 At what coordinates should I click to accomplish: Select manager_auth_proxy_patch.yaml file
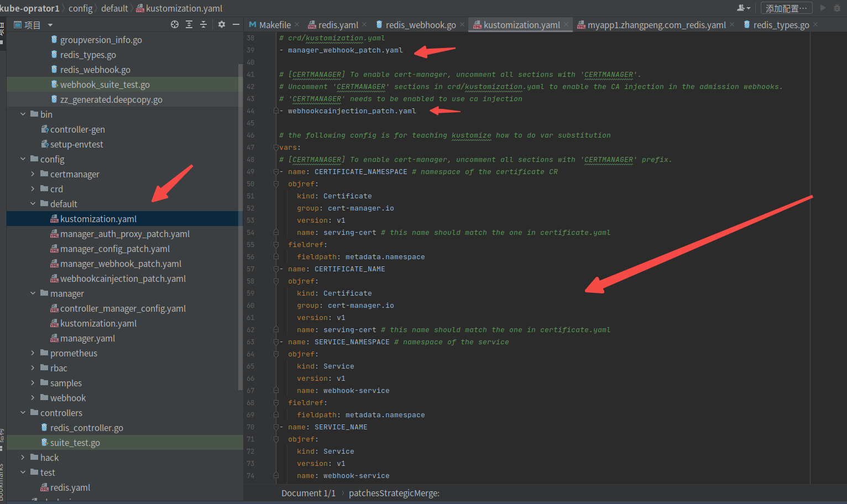click(125, 234)
